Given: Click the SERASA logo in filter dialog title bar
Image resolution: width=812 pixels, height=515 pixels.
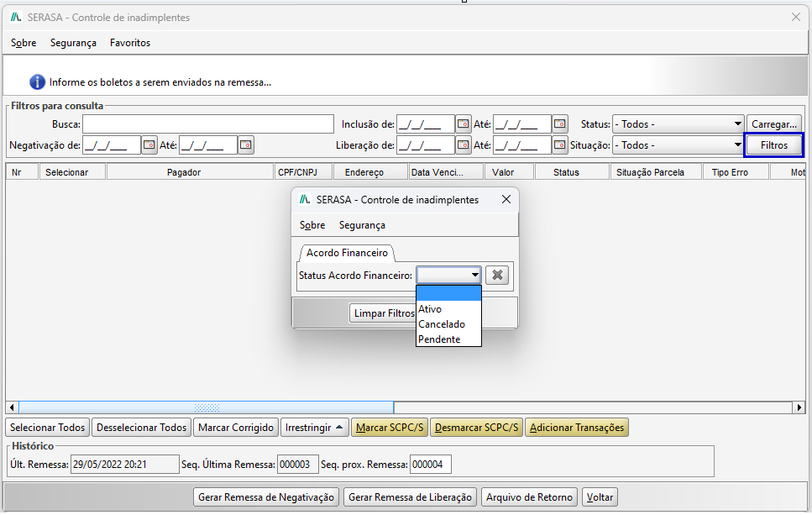Looking at the screenshot, I should 305,199.
